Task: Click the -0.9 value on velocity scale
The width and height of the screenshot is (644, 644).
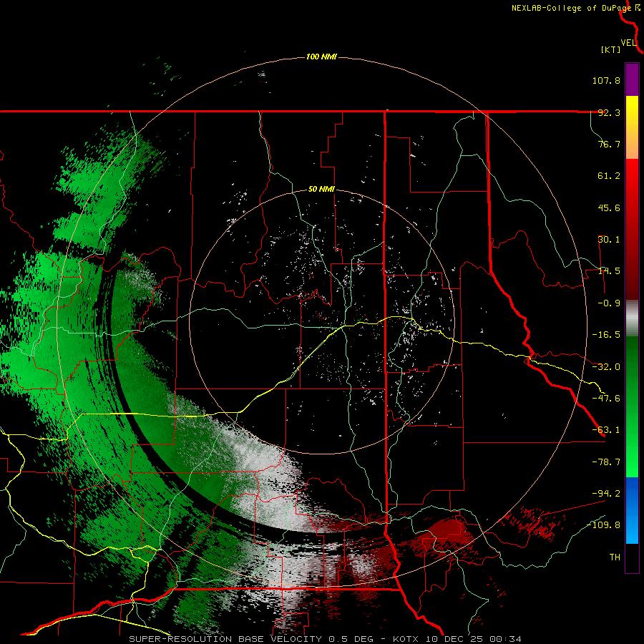Action: tap(609, 303)
